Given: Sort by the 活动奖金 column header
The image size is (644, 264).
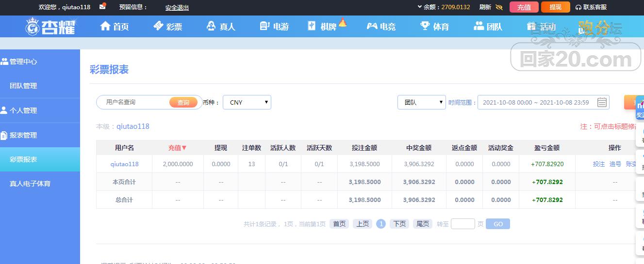Looking at the screenshot, I should [501, 148].
